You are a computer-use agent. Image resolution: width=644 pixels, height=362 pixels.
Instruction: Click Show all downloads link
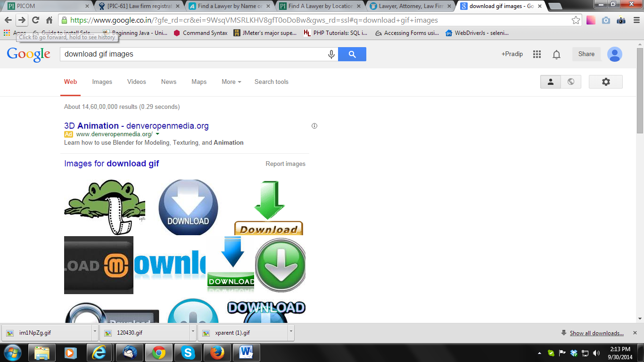[597, 333]
